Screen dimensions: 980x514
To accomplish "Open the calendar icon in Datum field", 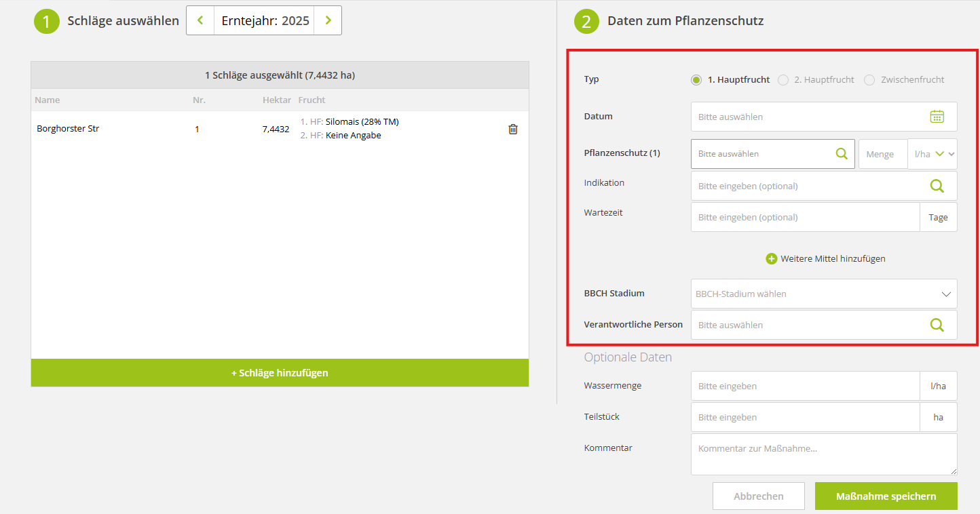I will click(937, 117).
